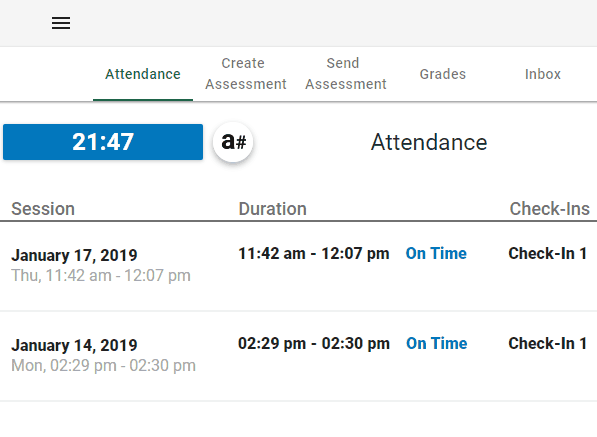Viewport: 597px width, 437px height.
Task: Click 02:29 pm - 02:30 pm duration
Action: 314,343
